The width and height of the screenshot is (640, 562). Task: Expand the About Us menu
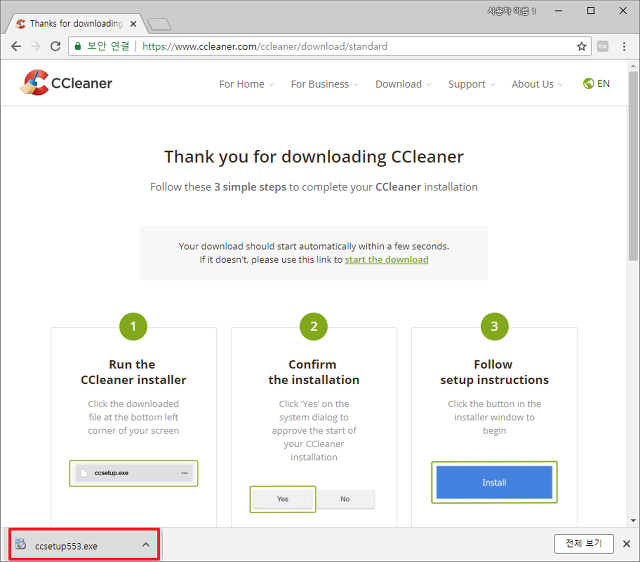tap(537, 84)
